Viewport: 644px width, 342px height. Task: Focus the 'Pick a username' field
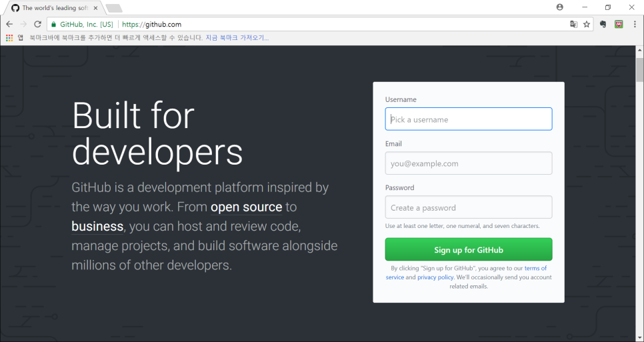tap(469, 119)
